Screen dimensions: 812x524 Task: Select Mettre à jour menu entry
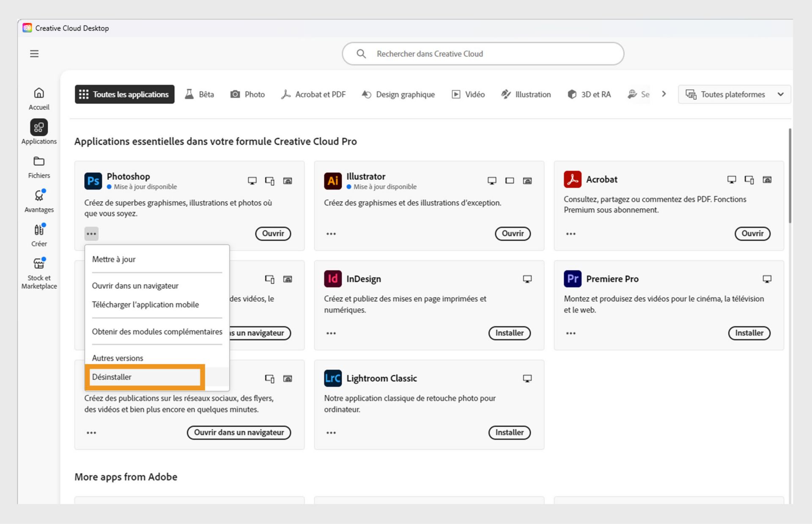click(114, 259)
